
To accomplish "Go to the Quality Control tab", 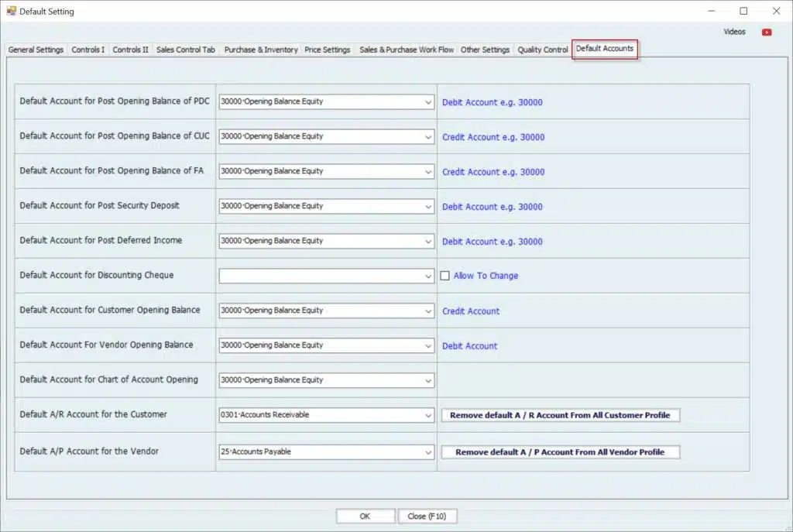I will (x=543, y=50).
